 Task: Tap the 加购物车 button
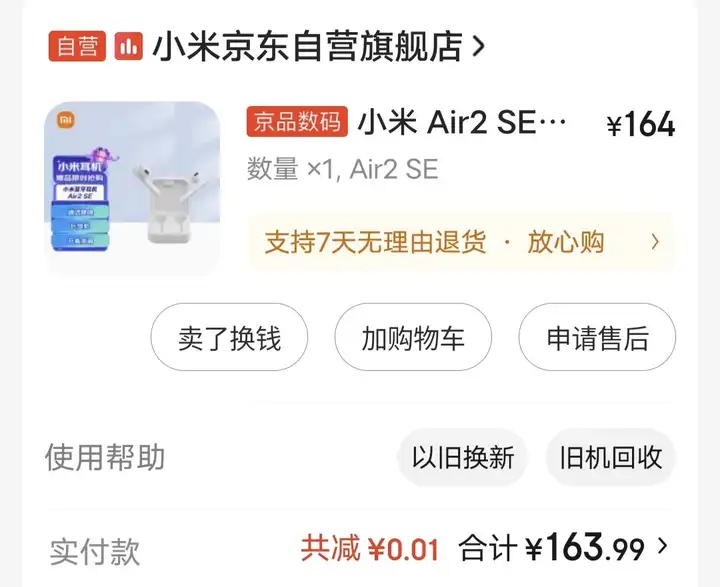coord(413,337)
